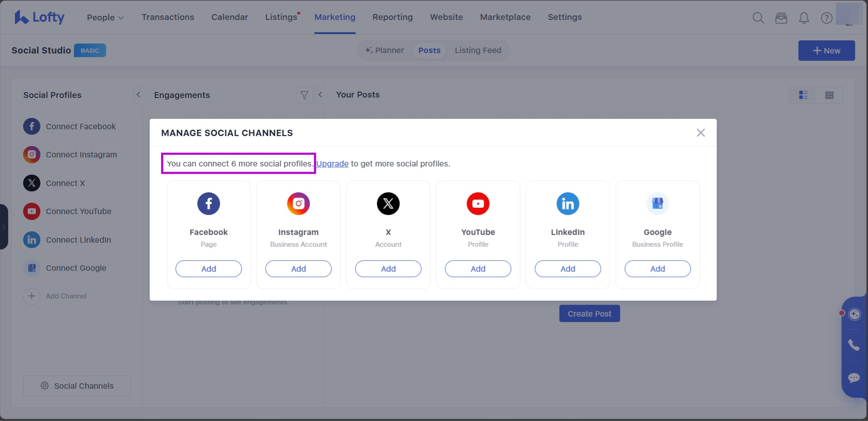Screen dimensions: 868x421
Task: Click the YouTube logo in the dialog
Action: point(478,204)
